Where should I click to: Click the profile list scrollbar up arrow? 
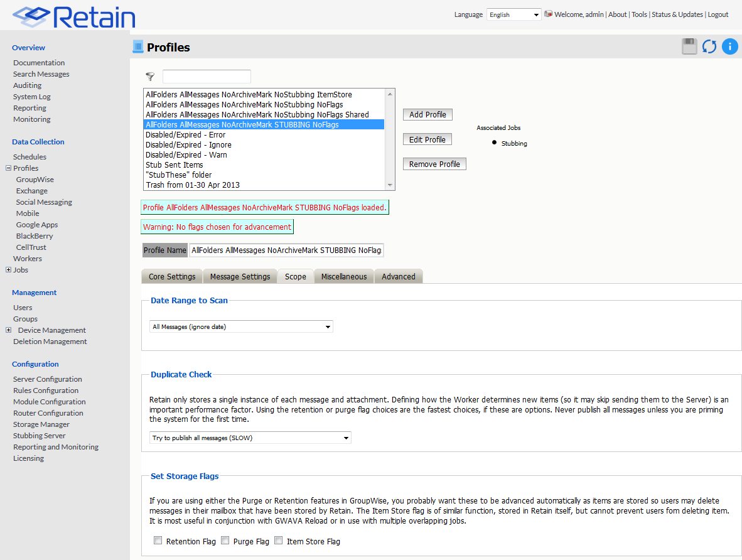coord(390,94)
